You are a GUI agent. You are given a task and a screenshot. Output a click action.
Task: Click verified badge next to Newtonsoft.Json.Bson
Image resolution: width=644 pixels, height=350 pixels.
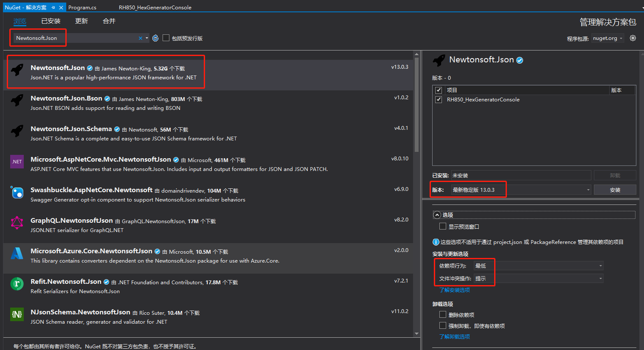[x=108, y=99]
